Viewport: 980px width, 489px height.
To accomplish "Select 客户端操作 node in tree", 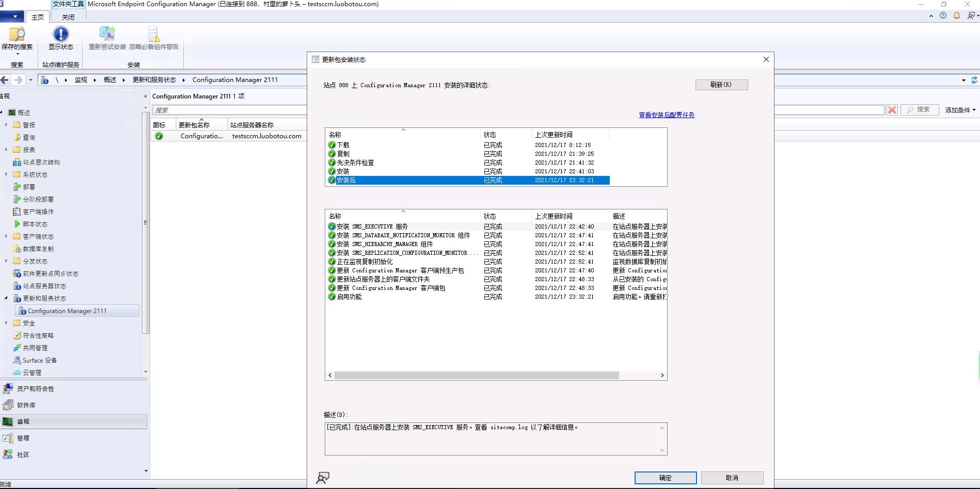I will click(38, 211).
